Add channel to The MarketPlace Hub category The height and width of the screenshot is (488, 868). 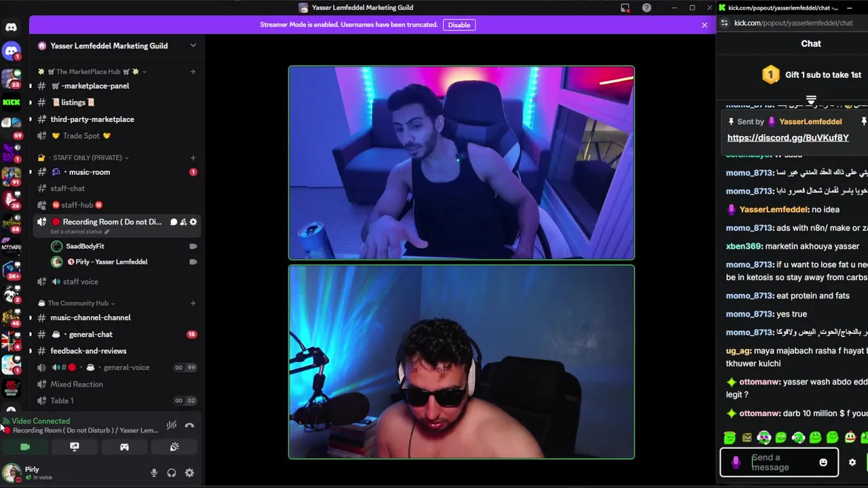tap(193, 71)
